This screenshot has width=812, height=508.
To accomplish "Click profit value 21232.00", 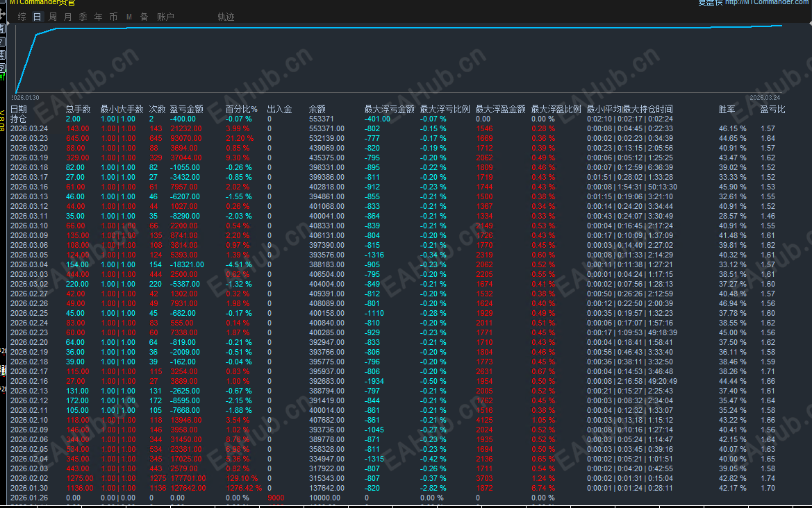I will [x=186, y=129].
